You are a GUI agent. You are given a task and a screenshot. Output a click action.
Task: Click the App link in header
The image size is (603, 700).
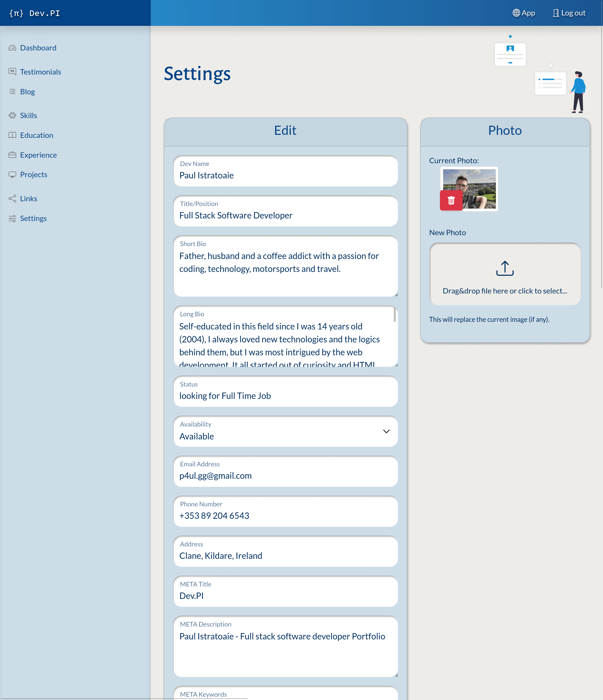524,13
